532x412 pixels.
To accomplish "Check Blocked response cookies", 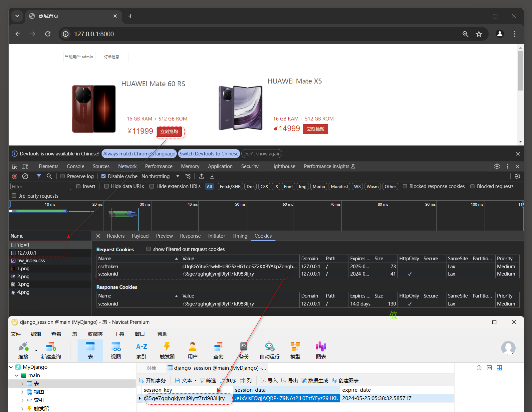I will 405,186.
